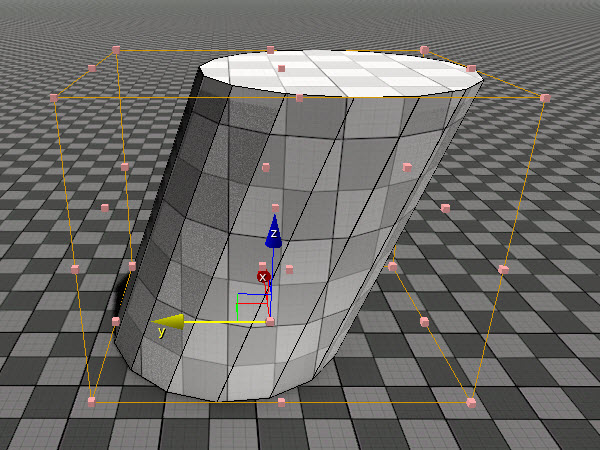Select lattice point at top back-left corner
This screenshot has width=600, height=450.
point(116,50)
